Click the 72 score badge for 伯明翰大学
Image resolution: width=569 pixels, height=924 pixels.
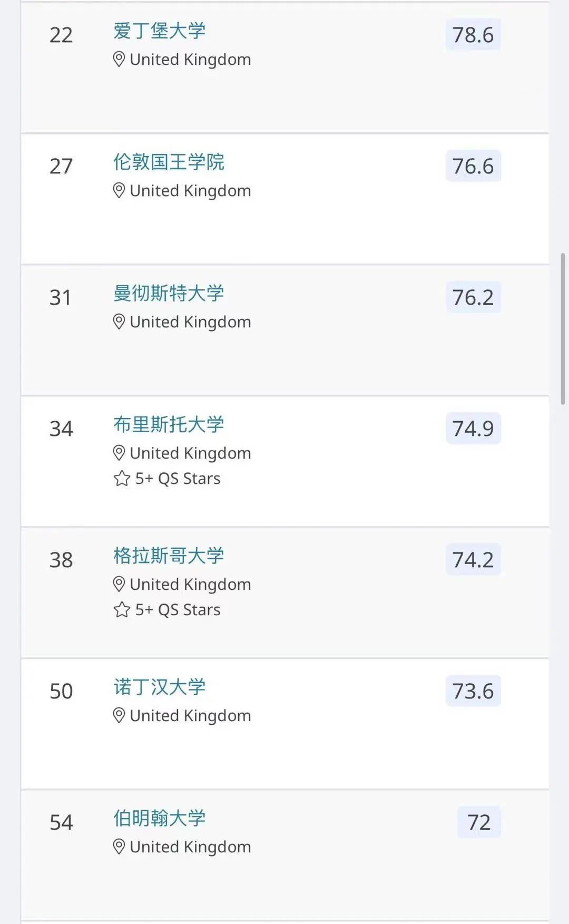pos(479,823)
